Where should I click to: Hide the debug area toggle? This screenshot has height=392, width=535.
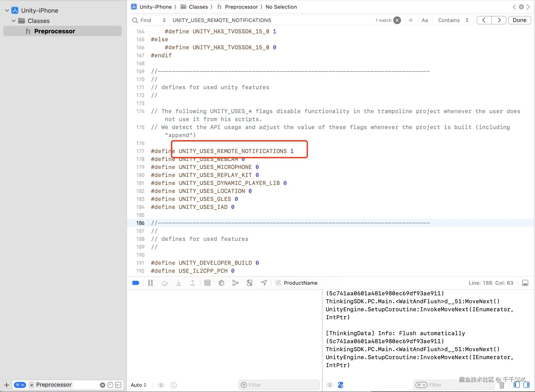tap(525, 283)
